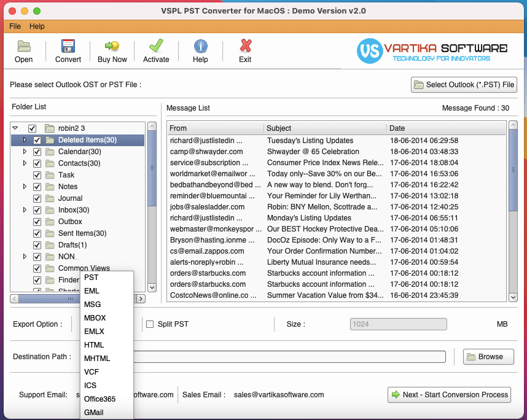Screen dimensions: 527x420
Task: Click the Open toolbar icon
Action: 24,47
